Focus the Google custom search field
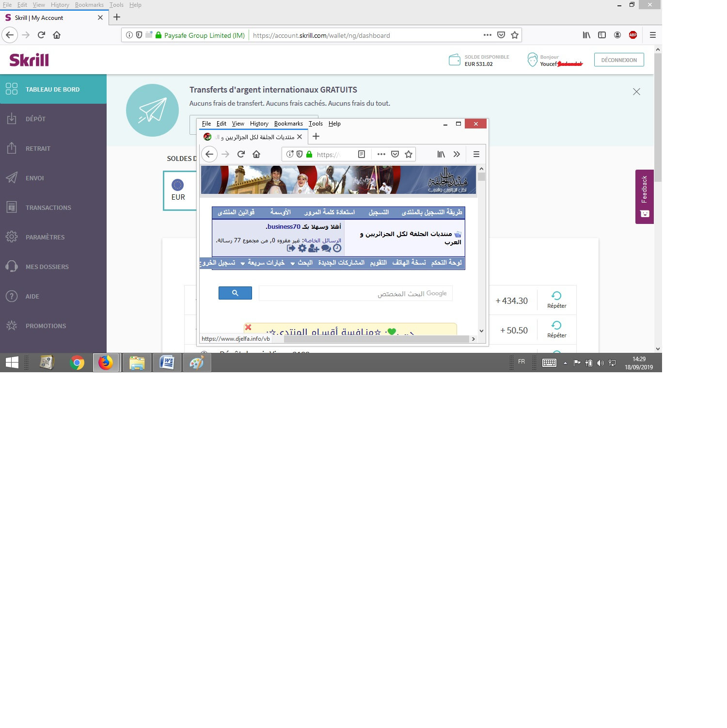 [x=356, y=293]
